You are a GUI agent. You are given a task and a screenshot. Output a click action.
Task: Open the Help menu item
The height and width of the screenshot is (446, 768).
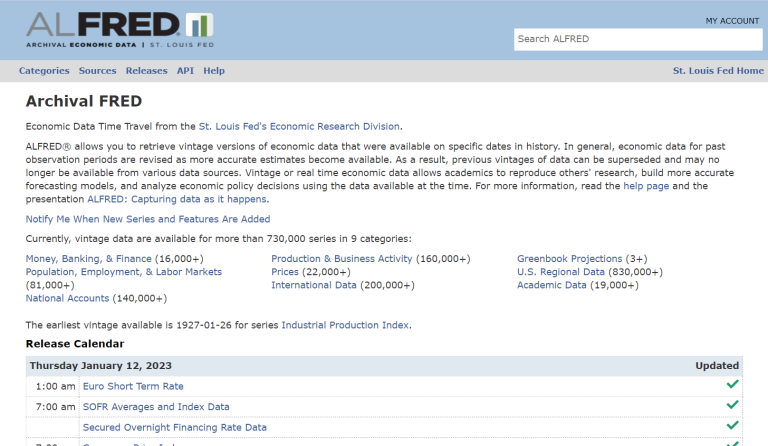(x=214, y=71)
